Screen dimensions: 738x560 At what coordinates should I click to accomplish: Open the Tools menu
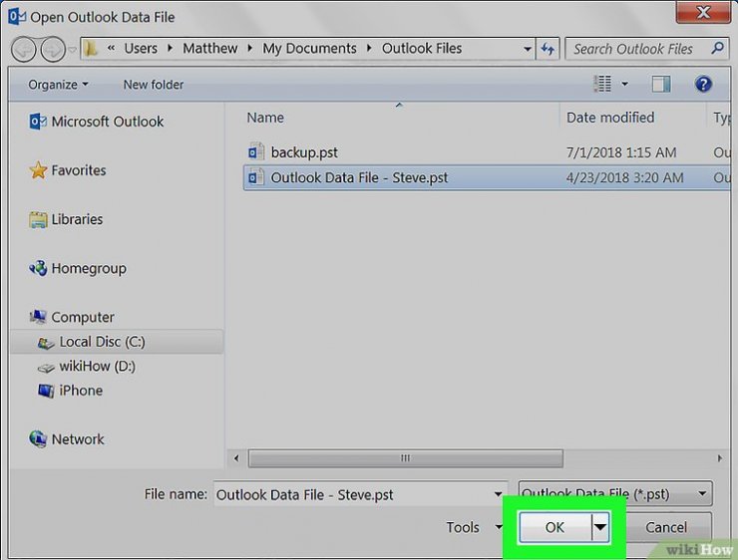tap(474, 527)
